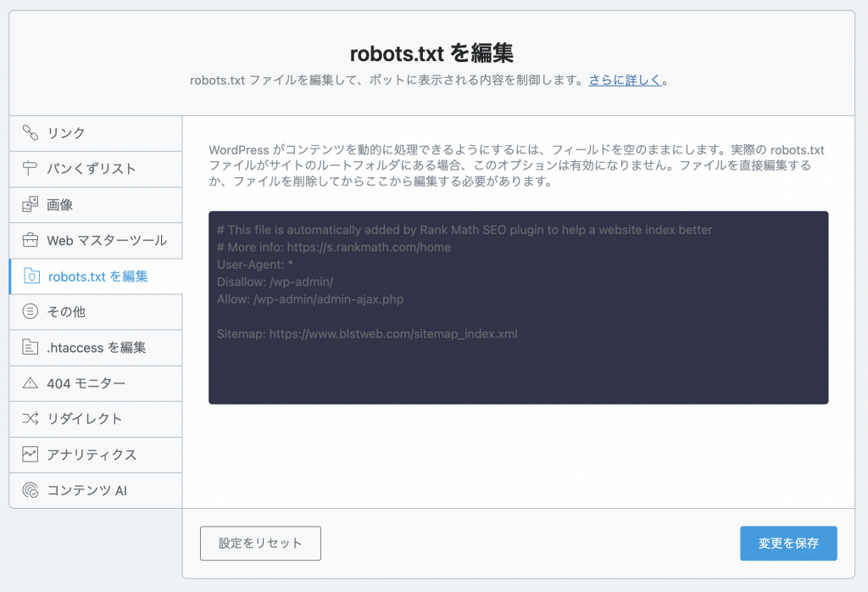Viewport: 868px width, 592px height.
Task: Go to the その他 tab
Action: (x=96, y=312)
